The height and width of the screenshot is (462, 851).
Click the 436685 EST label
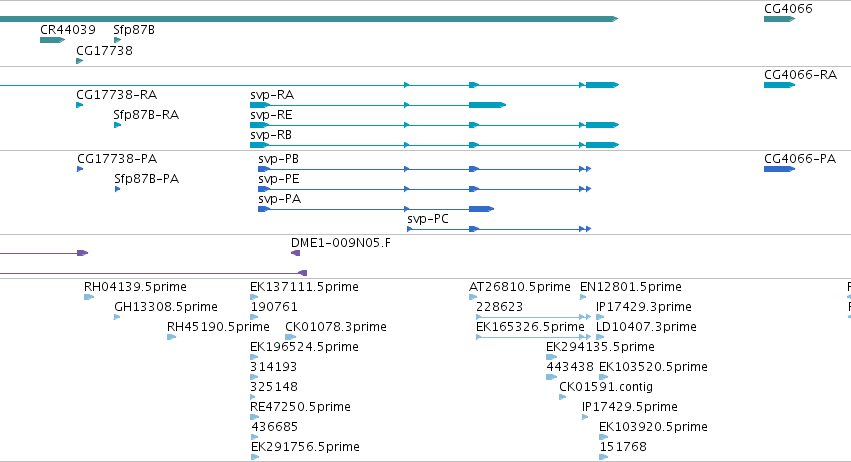click(x=274, y=427)
